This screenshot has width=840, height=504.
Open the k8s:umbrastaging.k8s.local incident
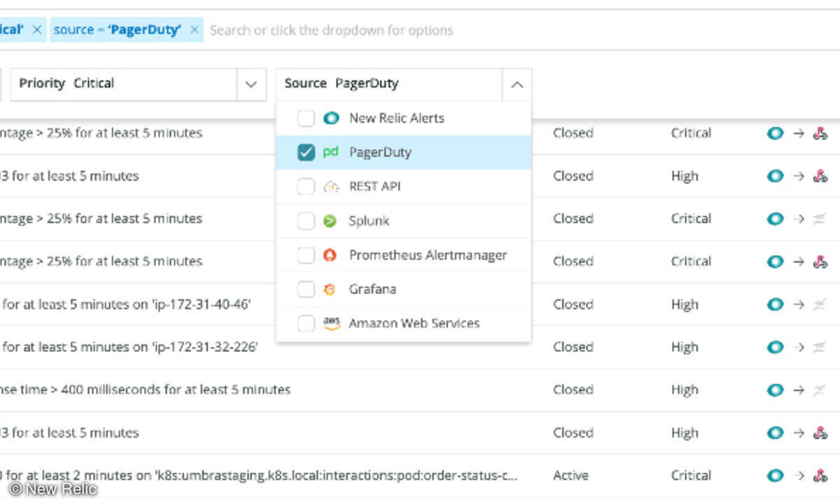point(259,476)
